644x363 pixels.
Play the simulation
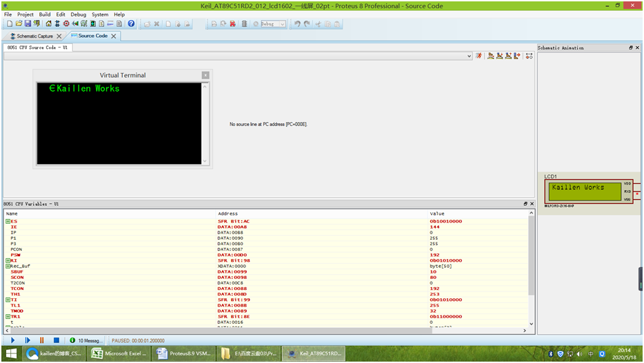pyautogui.click(x=12, y=340)
